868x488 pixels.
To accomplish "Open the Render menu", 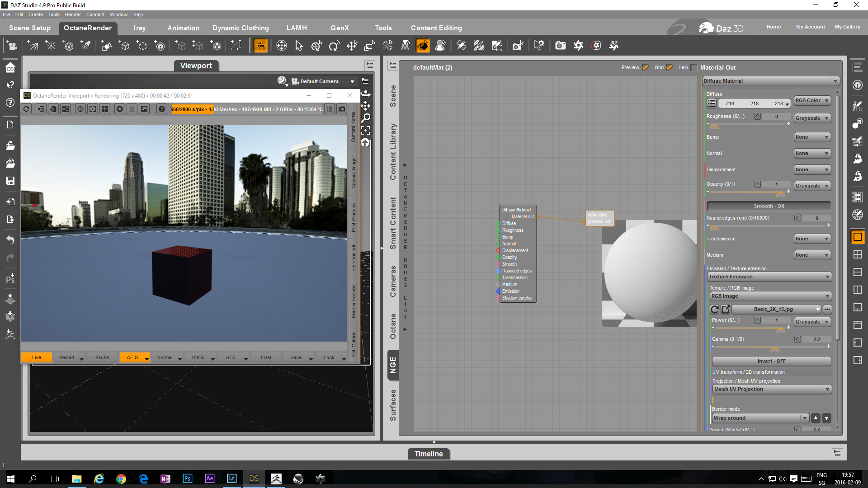I will 73,14.
